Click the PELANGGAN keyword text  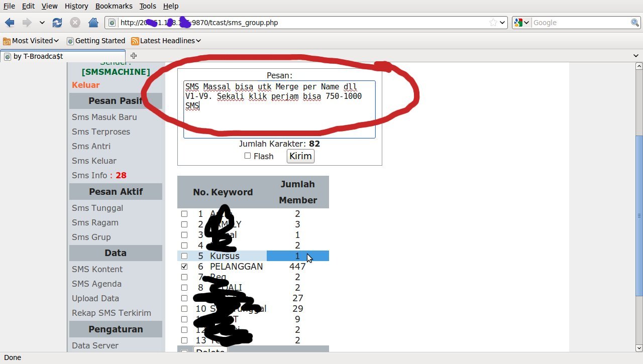click(237, 267)
